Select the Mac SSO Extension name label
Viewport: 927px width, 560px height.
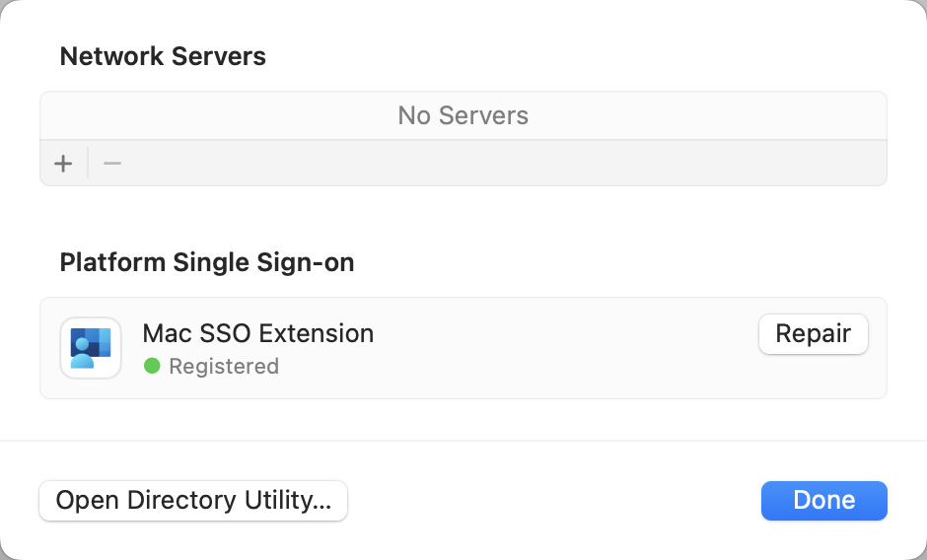click(257, 333)
